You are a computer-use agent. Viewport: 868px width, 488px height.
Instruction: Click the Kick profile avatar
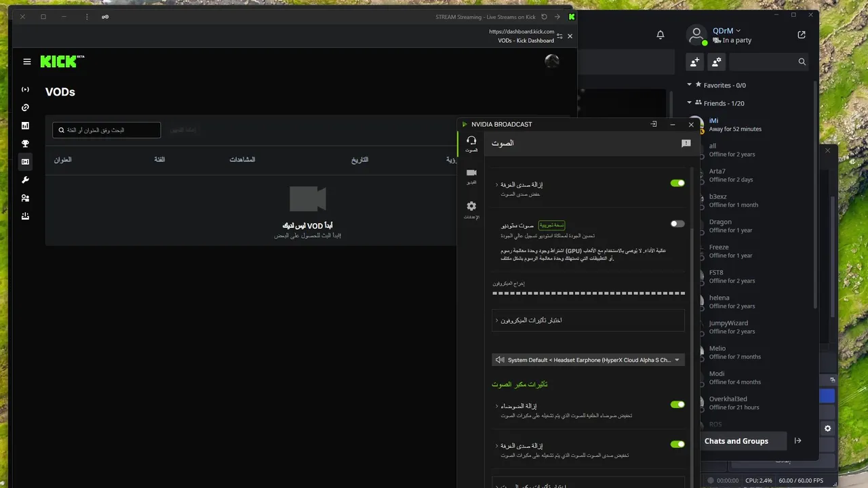point(552,61)
